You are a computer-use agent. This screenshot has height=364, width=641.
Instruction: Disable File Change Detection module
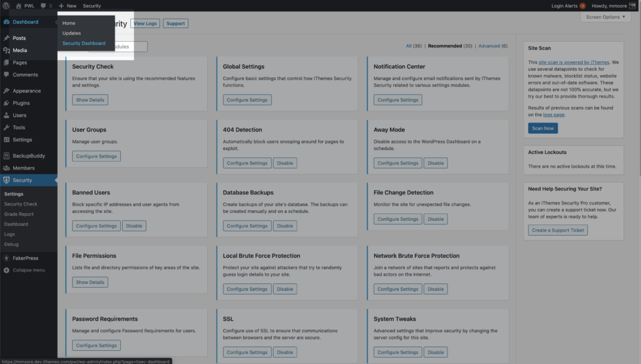pos(436,219)
